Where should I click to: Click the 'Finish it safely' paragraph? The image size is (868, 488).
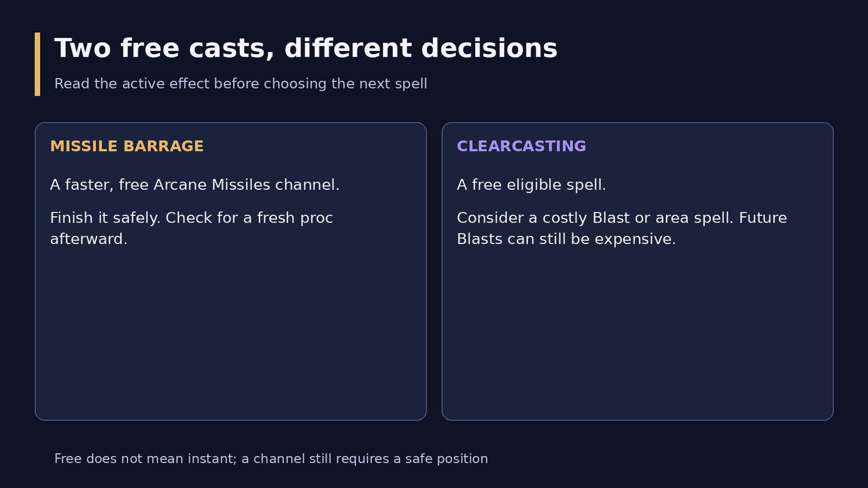point(192,229)
